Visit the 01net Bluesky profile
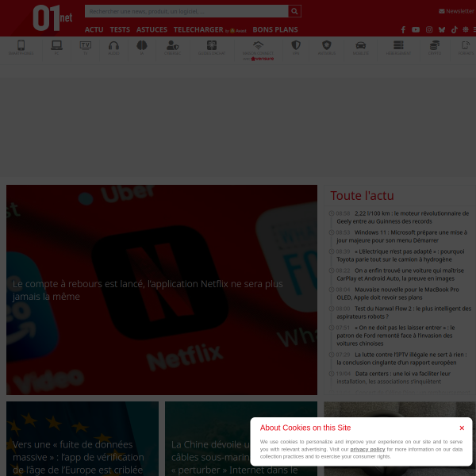The width and height of the screenshot is (476, 476). coord(442,29)
